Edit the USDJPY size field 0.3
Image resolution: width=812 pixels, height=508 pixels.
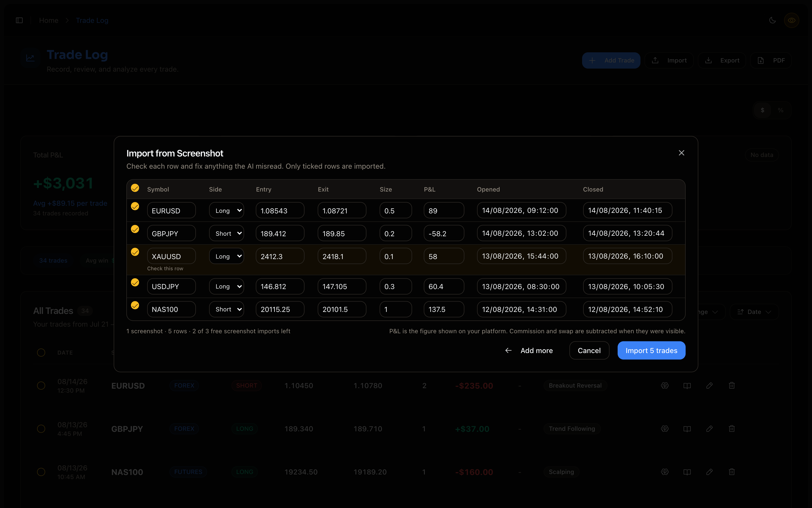tap(396, 286)
